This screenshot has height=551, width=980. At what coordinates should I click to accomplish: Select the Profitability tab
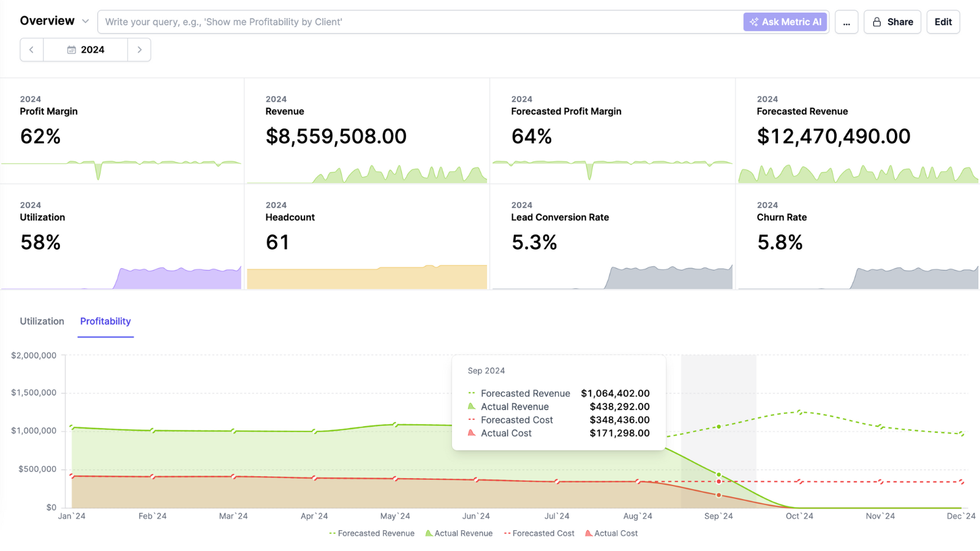[105, 321]
